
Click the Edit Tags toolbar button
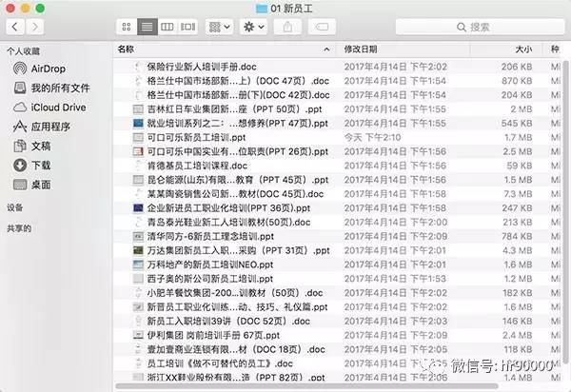(322, 27)
